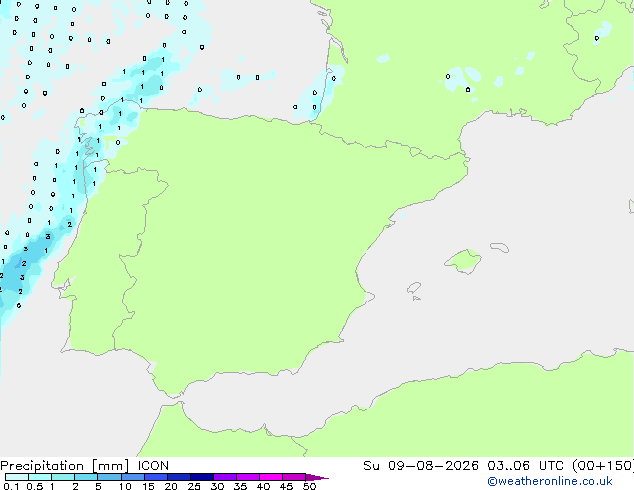Click the legend value "10"

[x=125, y=486]
